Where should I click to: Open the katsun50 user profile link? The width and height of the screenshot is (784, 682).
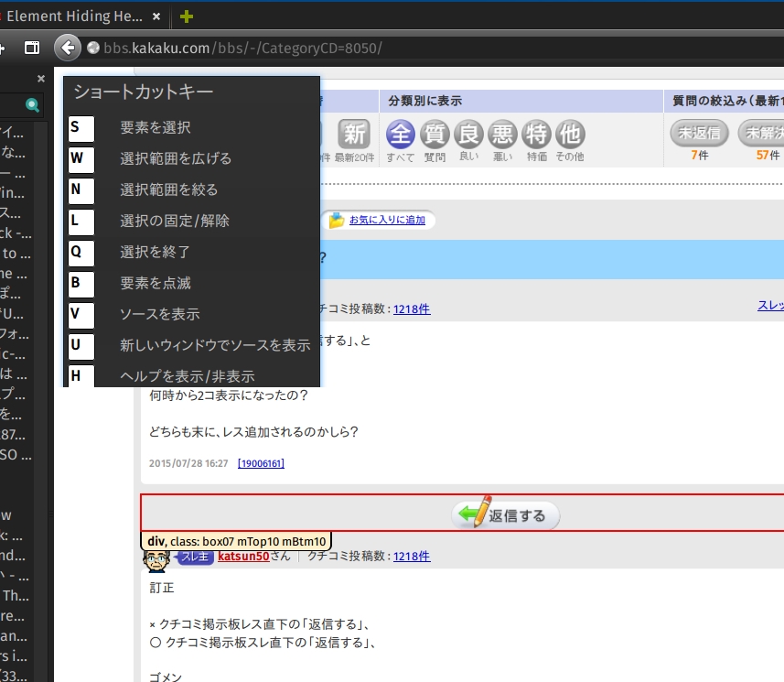pyautogui.click(x=243, y=556)
